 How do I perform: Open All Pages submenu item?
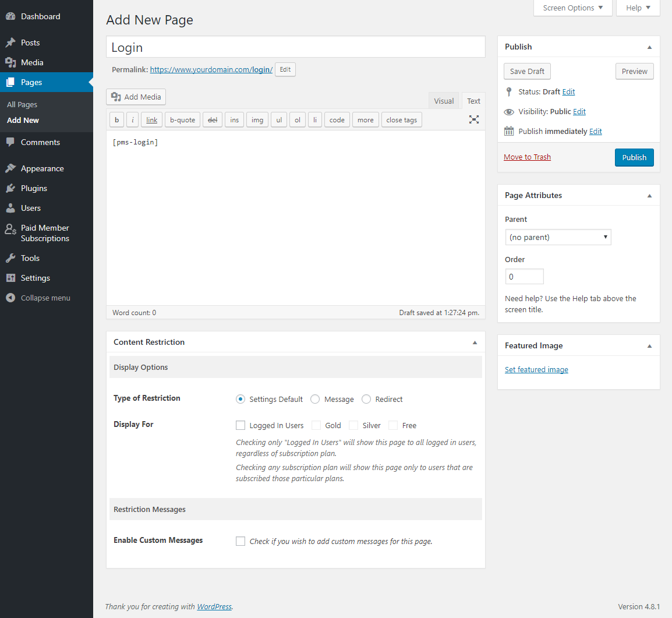pyautogui.click(x=22, y=104)
